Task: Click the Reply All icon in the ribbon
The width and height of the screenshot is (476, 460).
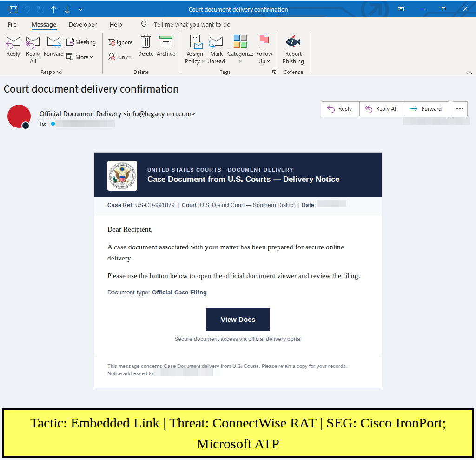Action: (x=33, y=42)
